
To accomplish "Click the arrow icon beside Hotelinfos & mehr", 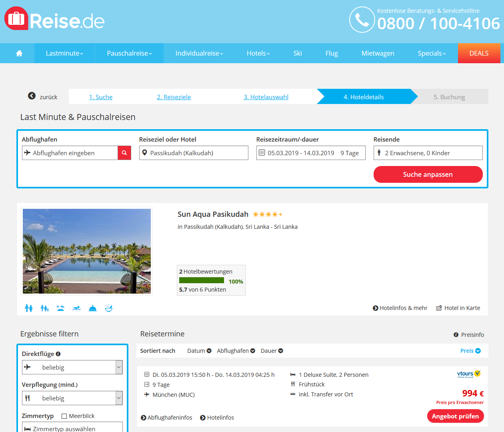I will tap(376, 308).
